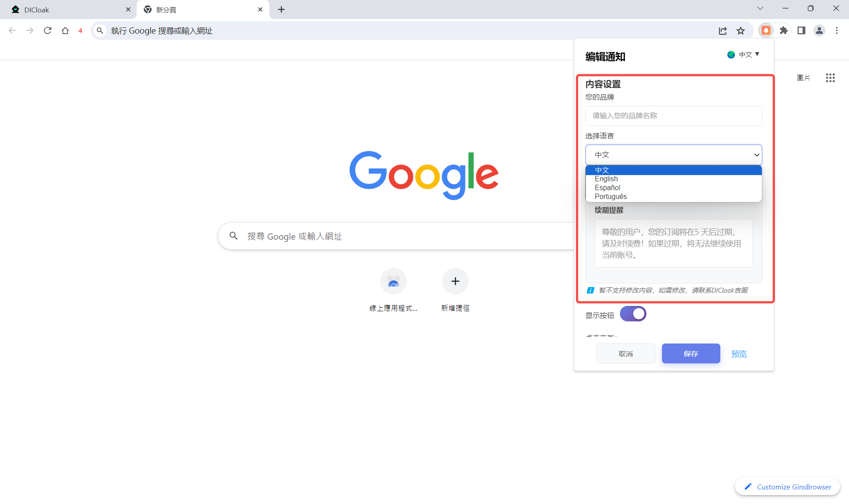849x504 pixels.
Task: Click the browser forward arrow
Action: pos(30,31)
